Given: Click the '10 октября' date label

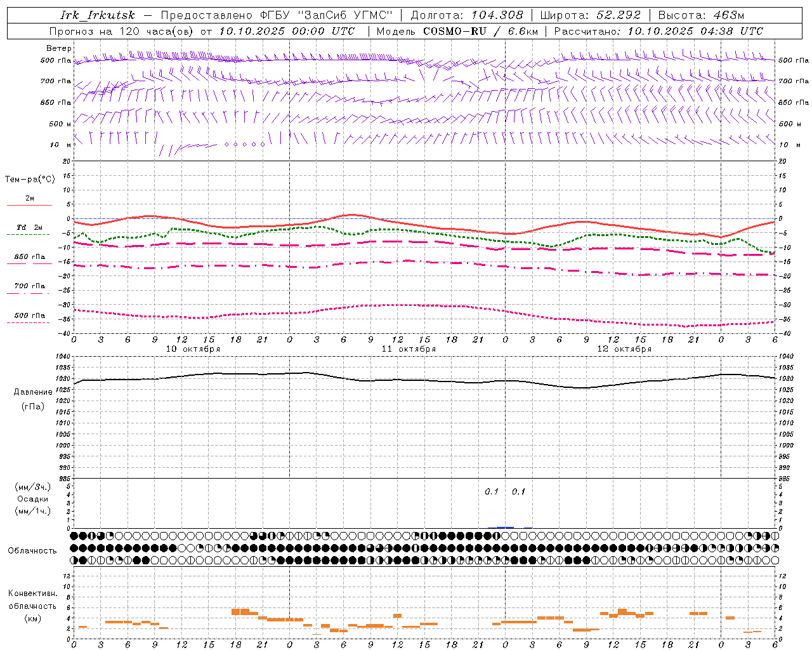Looking at the screenshot, I should coord(193,349).
